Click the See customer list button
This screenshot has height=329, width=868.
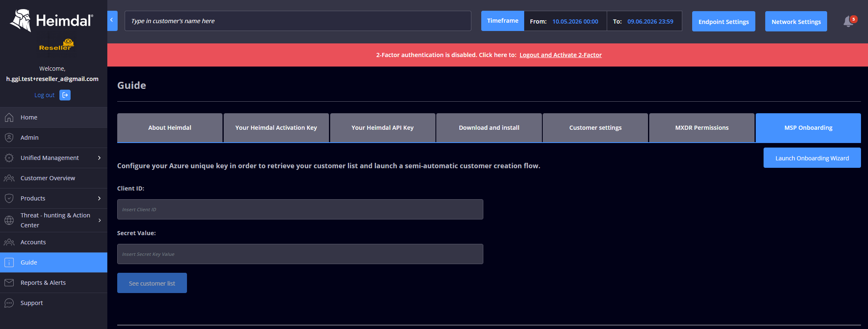152,283
